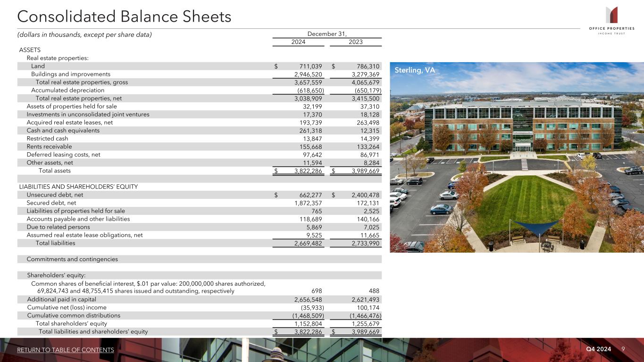Click the Sterling, VA photo caption
This screenshot has width=644, height=362.
(x=415, y=70)
